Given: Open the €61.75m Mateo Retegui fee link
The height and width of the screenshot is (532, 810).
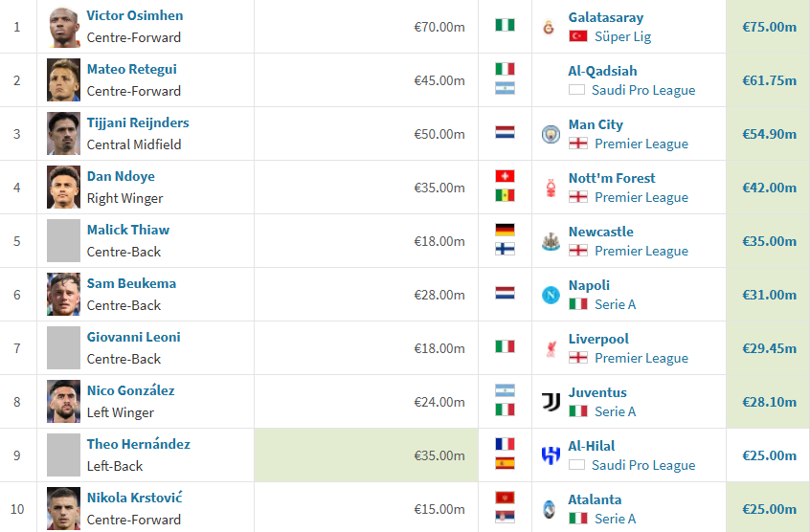Looking at the screenshot, I should pos(769,81).
